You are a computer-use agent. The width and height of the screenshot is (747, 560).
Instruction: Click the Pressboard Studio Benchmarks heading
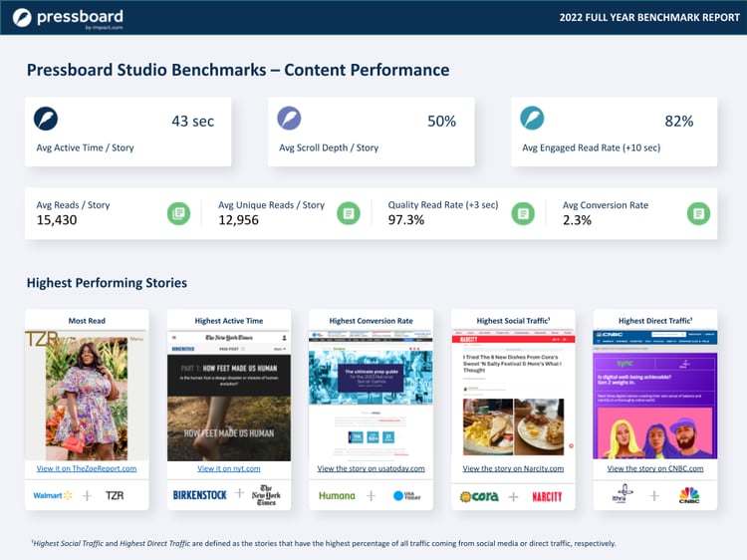click(238, 70)
